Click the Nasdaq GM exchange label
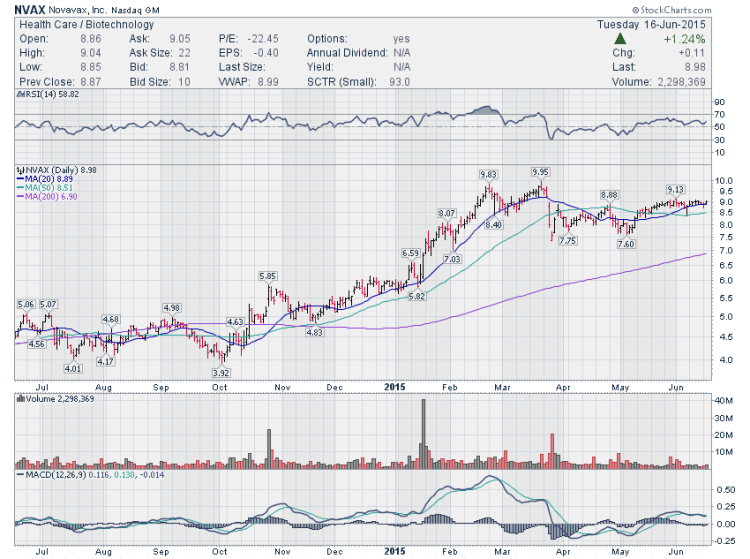 click(135, 10)
